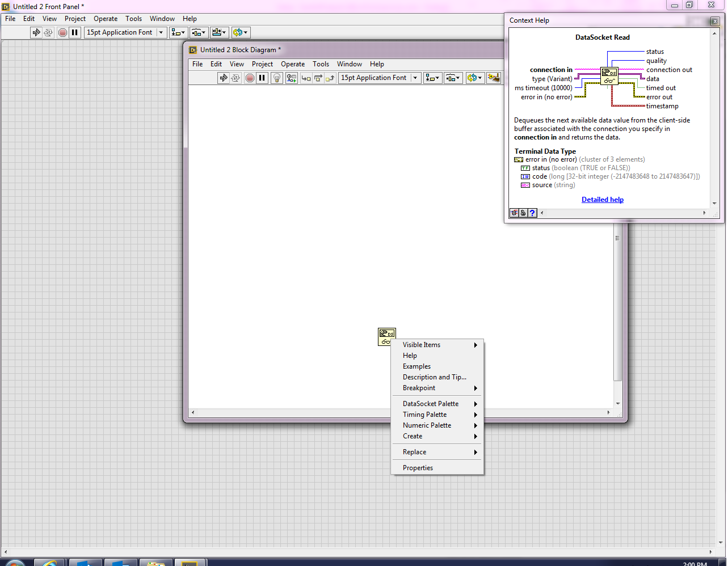728x566 pixels.
Task: Click the Block Diagram horizontal scrollbar left arrow
Action: tap(193, 412)
